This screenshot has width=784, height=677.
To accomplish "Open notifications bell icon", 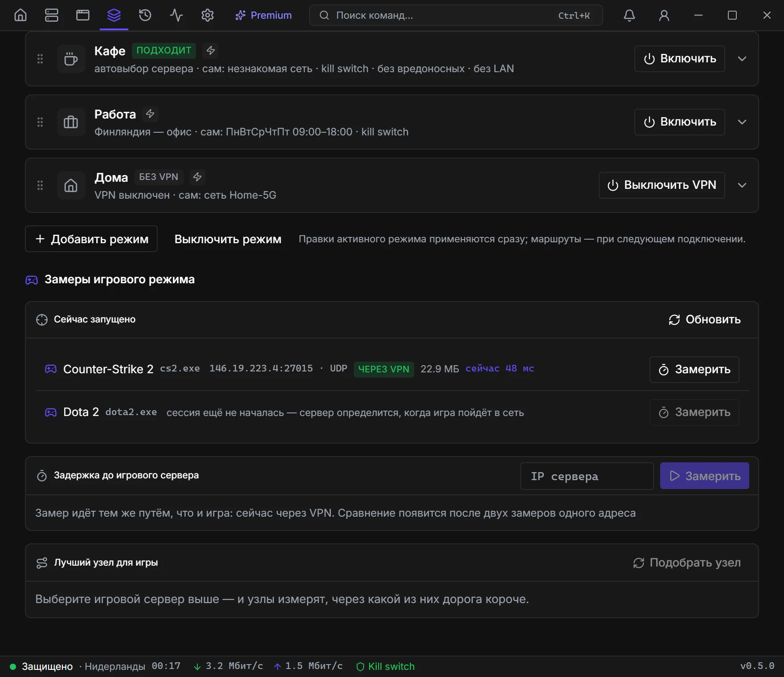I will [x=629, y=15].
